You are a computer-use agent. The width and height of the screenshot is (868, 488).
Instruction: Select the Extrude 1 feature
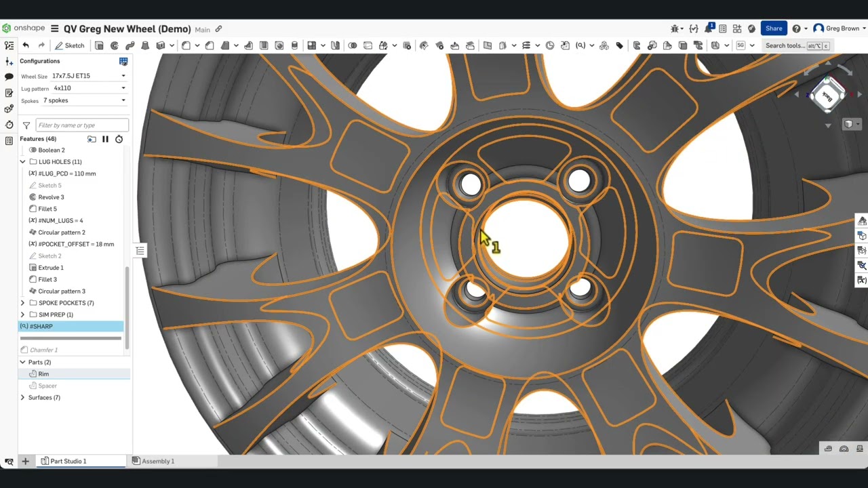51,268
